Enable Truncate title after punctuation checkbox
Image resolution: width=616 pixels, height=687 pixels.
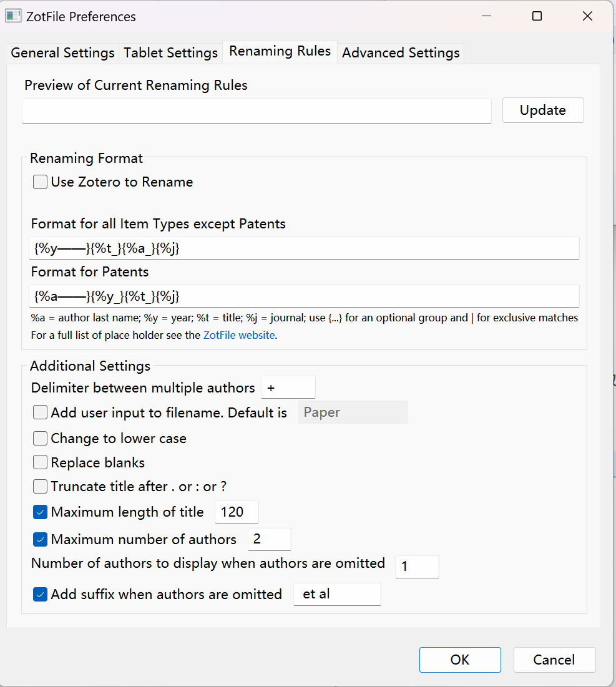(x=41, y=486)
